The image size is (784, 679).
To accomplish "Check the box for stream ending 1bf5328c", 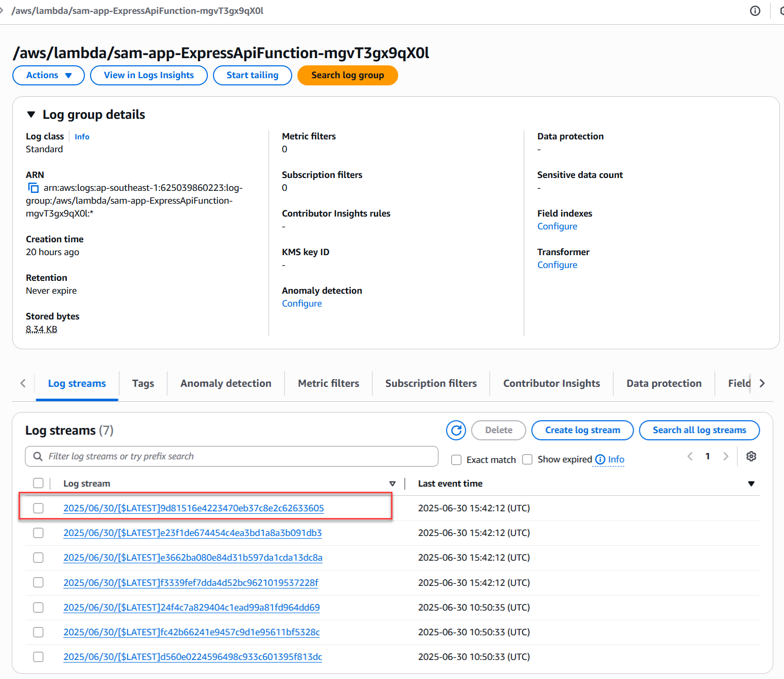I will tap(38, 632).
